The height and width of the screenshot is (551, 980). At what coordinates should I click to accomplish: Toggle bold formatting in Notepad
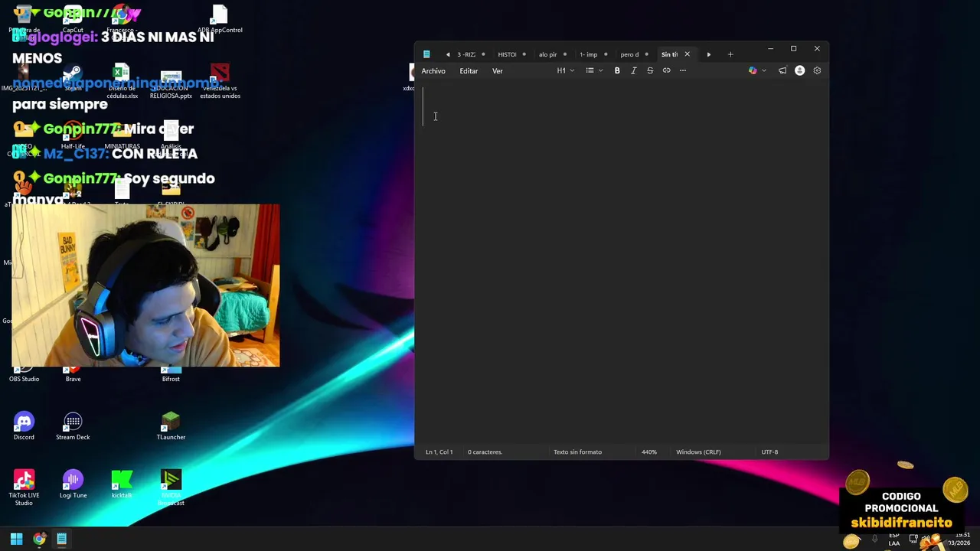tap(617, 70)
